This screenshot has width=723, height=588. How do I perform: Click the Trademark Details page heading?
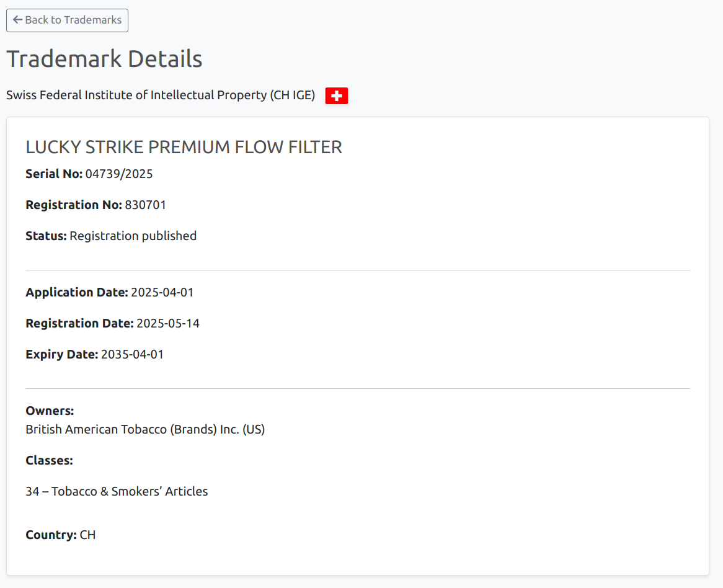(104, 59)
